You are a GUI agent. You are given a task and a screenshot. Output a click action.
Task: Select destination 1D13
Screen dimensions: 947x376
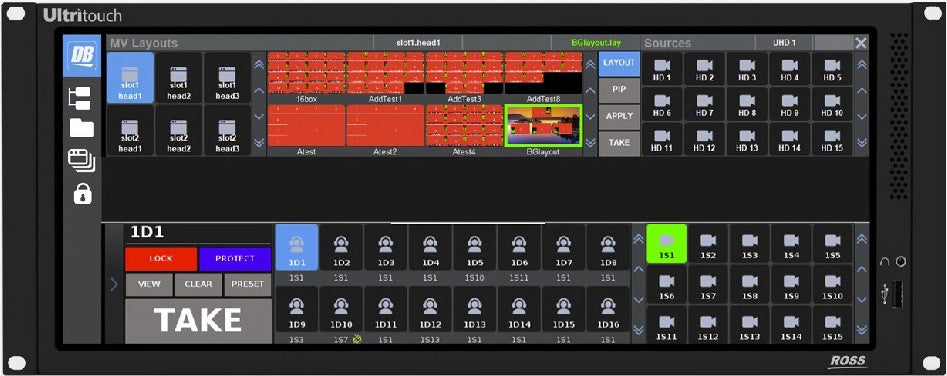tap(475, 309)
